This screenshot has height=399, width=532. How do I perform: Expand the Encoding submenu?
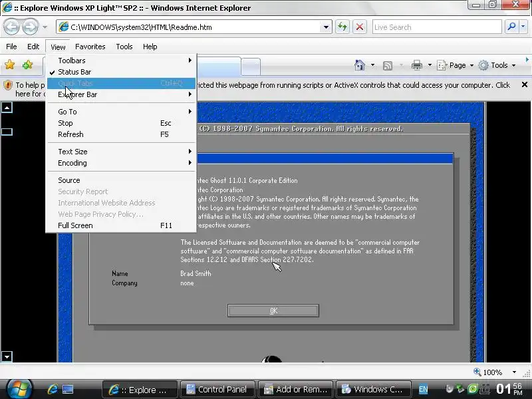(x=121, y=163)
